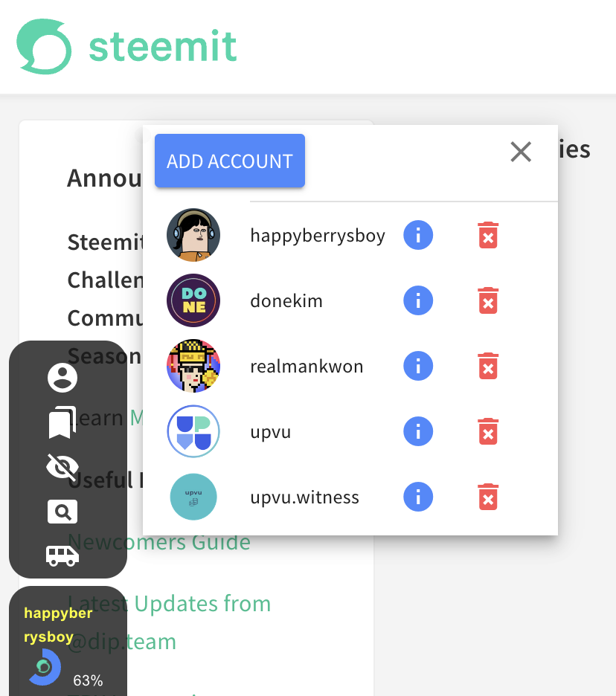This screenshot has width=616, height=696.
Task: Select the donekim avatar
Action: pyautogui.click(x=193, y=300)
